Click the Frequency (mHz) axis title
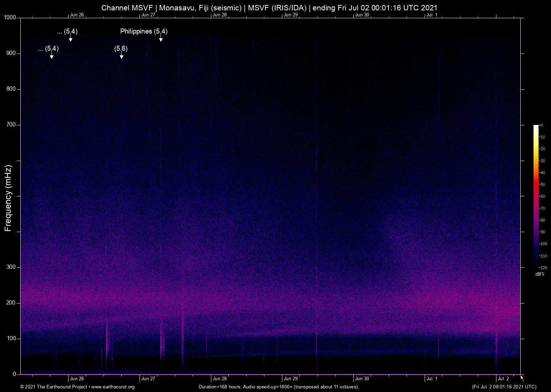 8,198
